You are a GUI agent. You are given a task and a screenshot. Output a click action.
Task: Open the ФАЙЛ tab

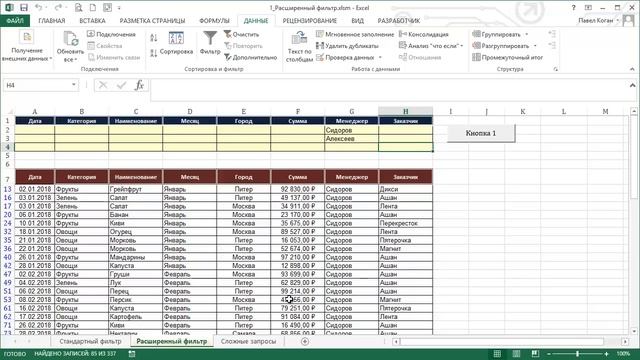point(15,20)
